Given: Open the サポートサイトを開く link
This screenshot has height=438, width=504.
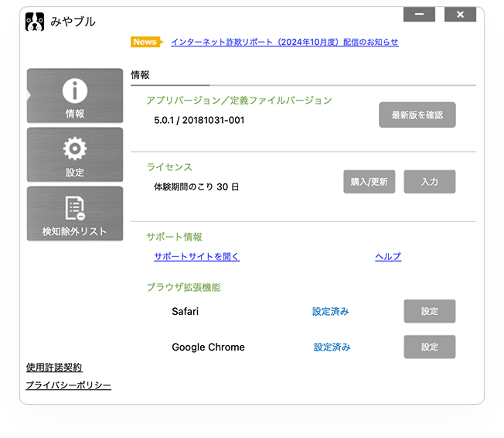Looking at the screenshot, I should pyautogui.click(x=196, y=257).
